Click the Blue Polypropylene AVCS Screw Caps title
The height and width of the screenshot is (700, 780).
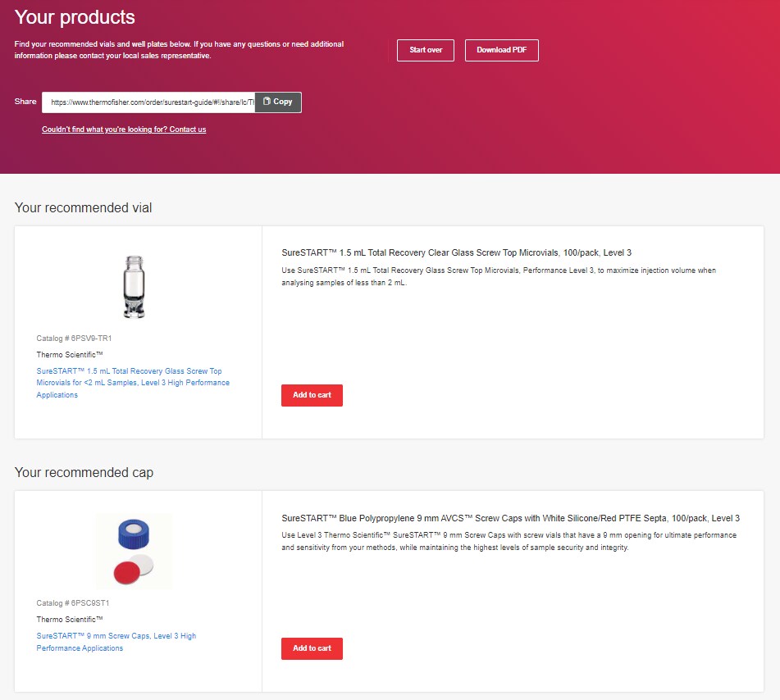point(510,518)
